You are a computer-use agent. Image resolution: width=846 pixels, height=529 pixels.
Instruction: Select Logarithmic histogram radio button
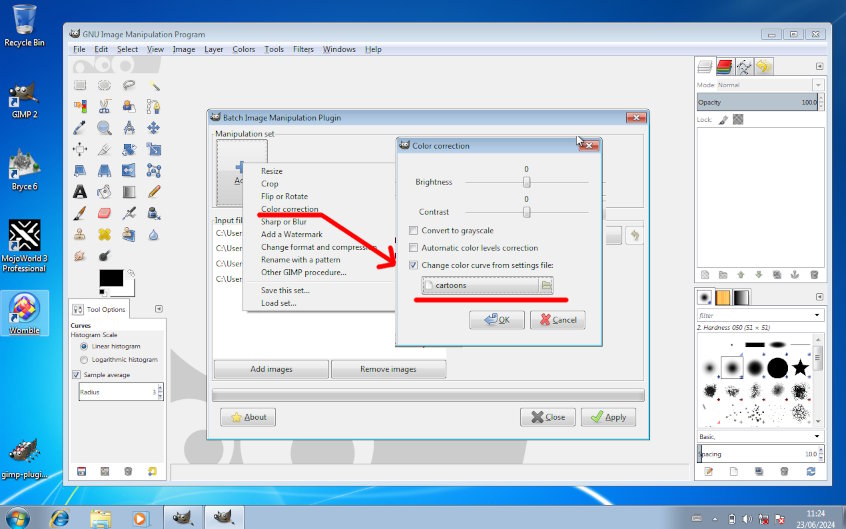[84, 360]
